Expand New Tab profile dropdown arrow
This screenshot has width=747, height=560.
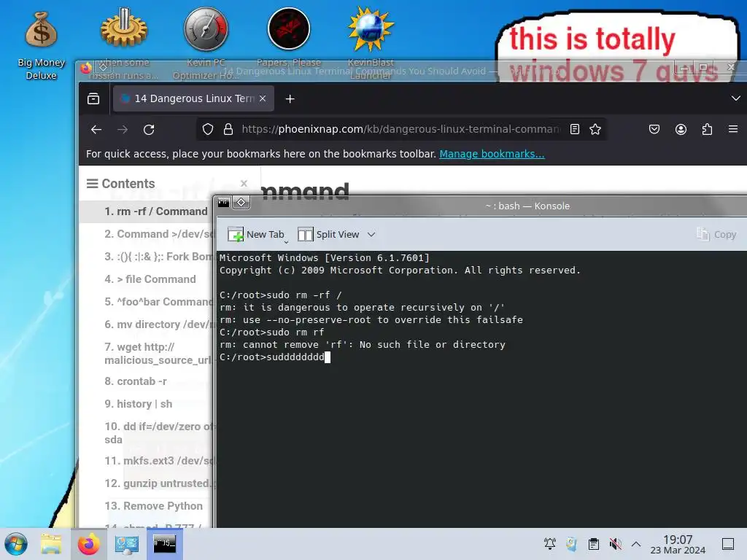click(286, 242)
